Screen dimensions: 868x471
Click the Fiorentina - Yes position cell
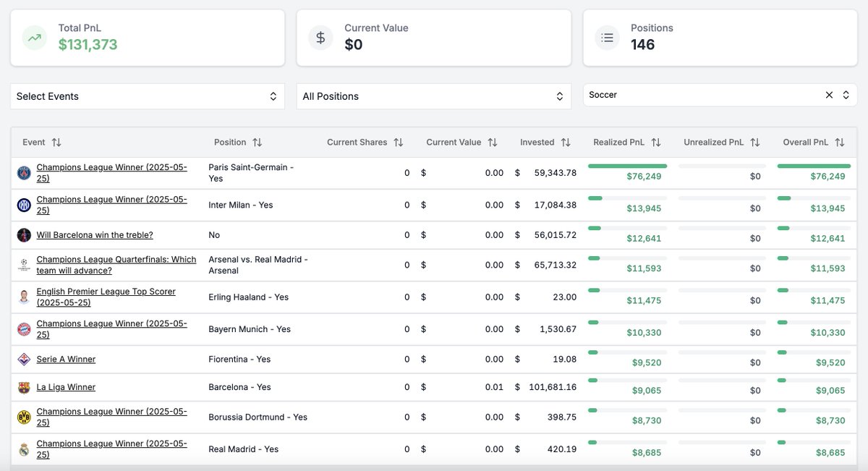tap(239, 360)
